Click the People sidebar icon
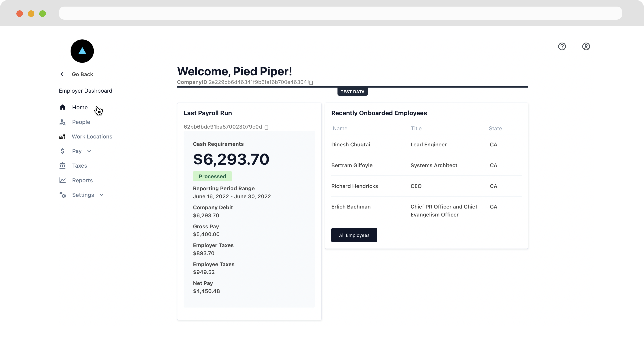Image resolution: width=644 pixels, height=353 pixels. tap(62, 122)
